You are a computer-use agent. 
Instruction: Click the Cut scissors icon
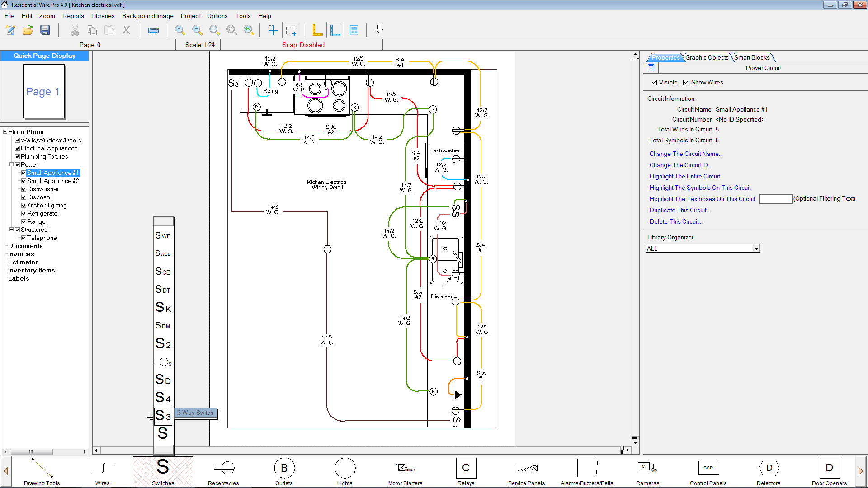(x=75, y=30)
